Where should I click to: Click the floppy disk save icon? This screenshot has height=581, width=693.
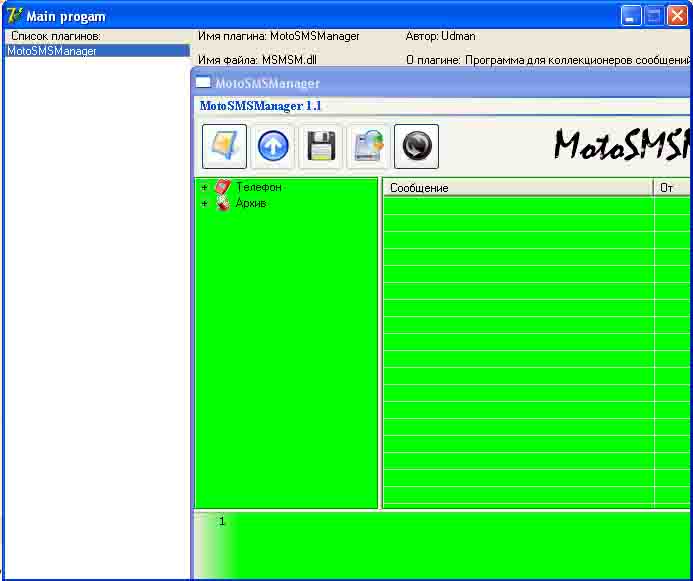point(321,146)
